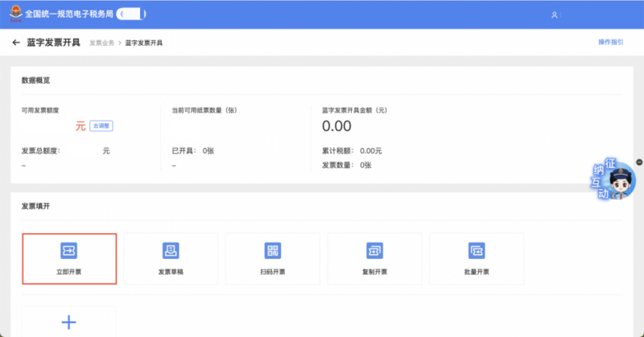
Task: Open the 复制开票 copy invoice icon
Action: point(374,250)
